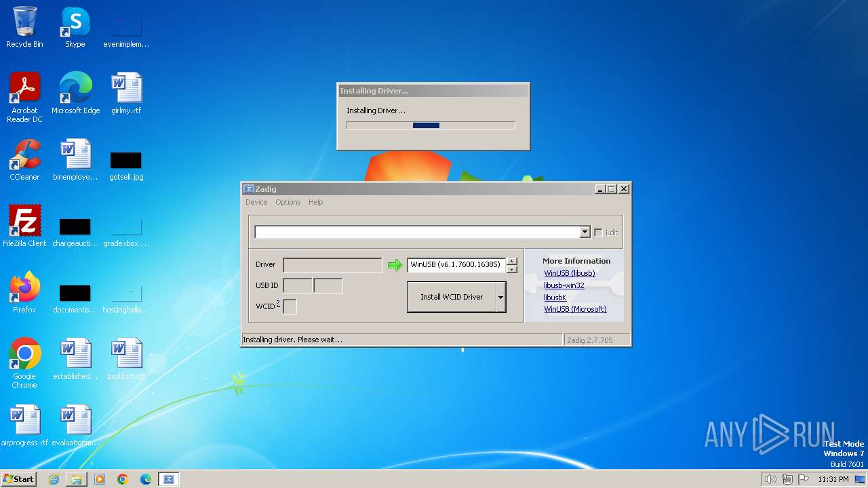
Task: Increase the target driver selection spinner
Action: pos(512,261)
